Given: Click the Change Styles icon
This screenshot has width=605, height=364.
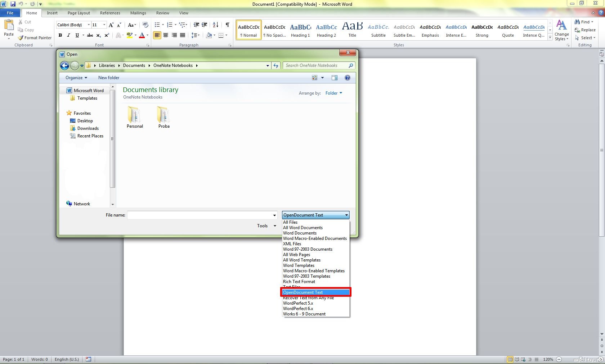Looking at the screenshot, I should pyautogui.click(x=561, y=30).
